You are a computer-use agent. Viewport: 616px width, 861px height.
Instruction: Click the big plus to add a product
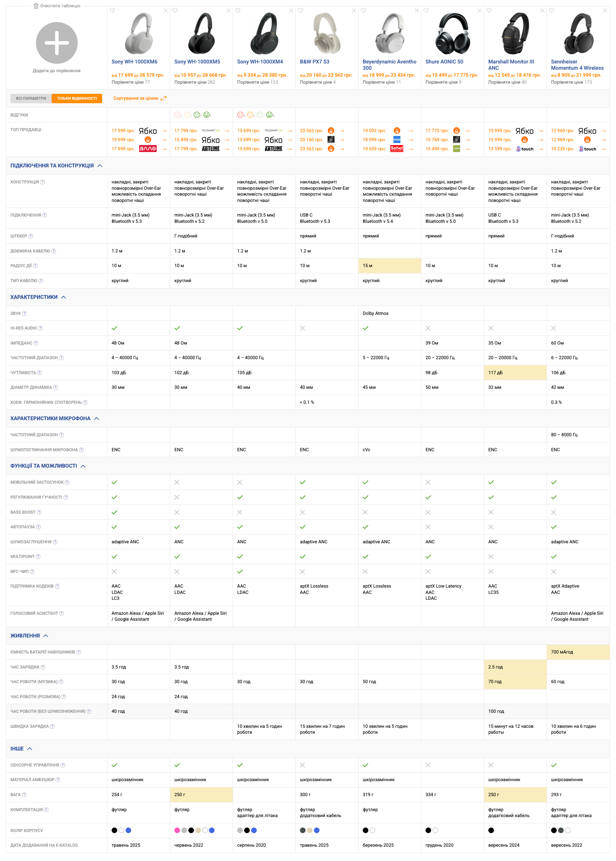point(57,43)
